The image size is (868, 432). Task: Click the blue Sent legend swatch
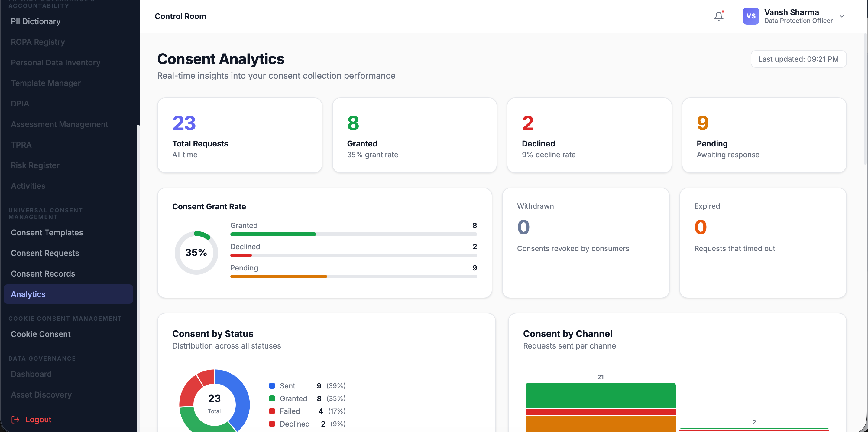tap(272, 385)
